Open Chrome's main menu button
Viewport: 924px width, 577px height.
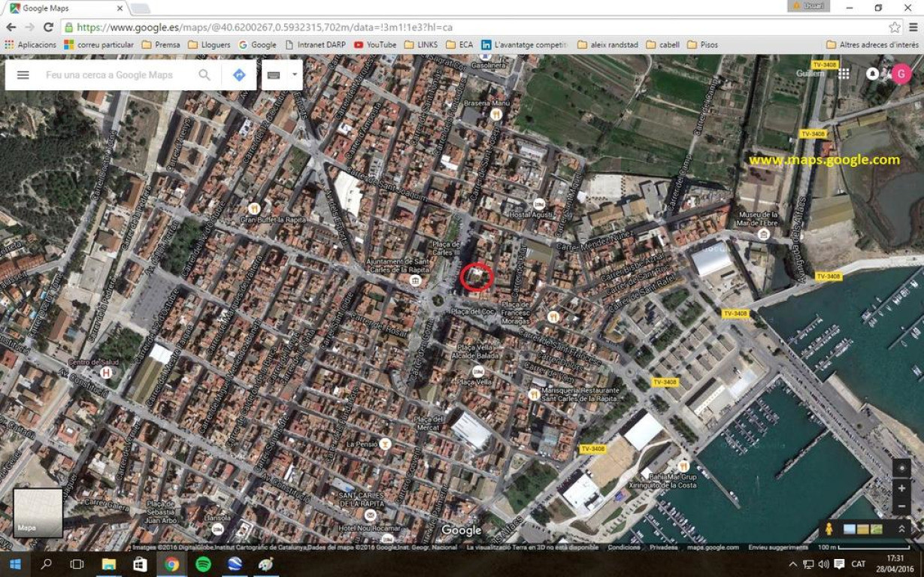point(913,27)
